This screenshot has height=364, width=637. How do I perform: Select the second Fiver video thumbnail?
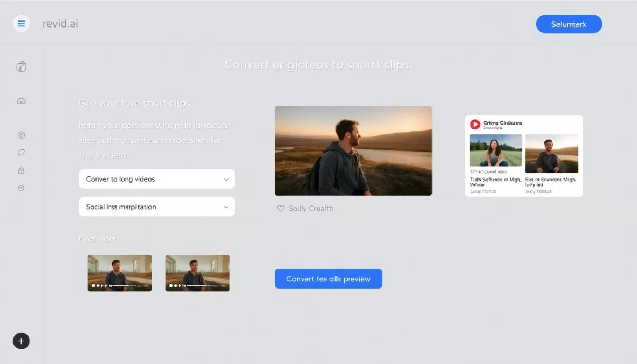coord(197,272)
